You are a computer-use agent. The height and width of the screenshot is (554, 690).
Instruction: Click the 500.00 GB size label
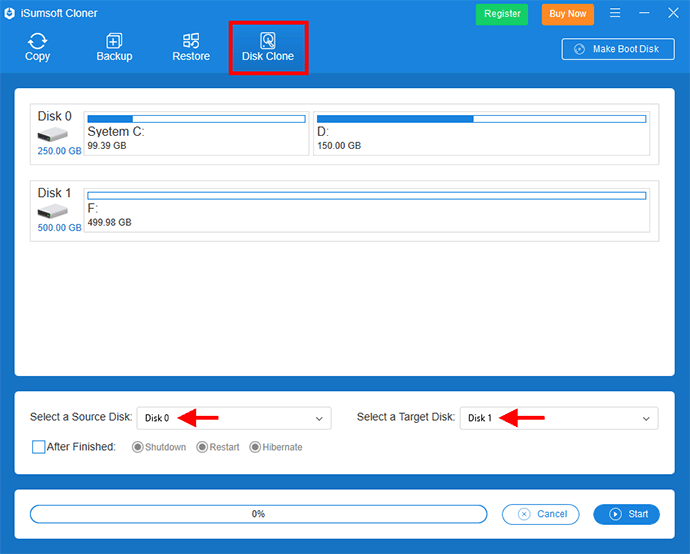[59, 227]
